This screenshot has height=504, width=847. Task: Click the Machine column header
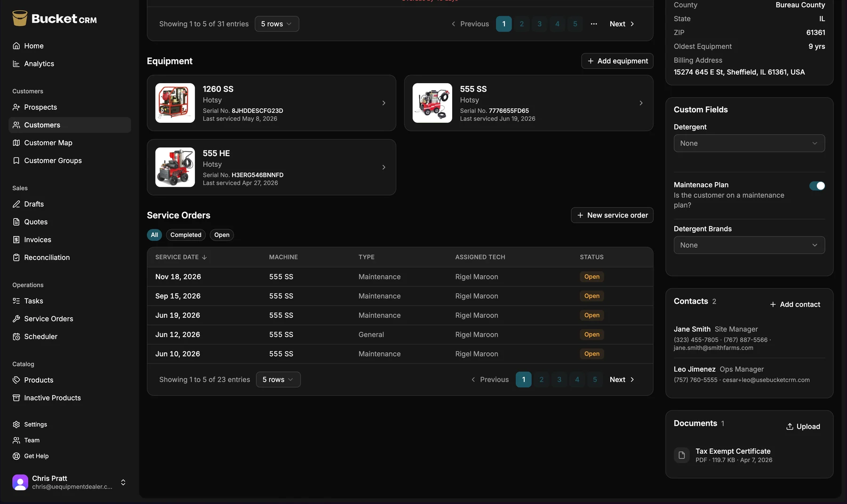(283, 257)
